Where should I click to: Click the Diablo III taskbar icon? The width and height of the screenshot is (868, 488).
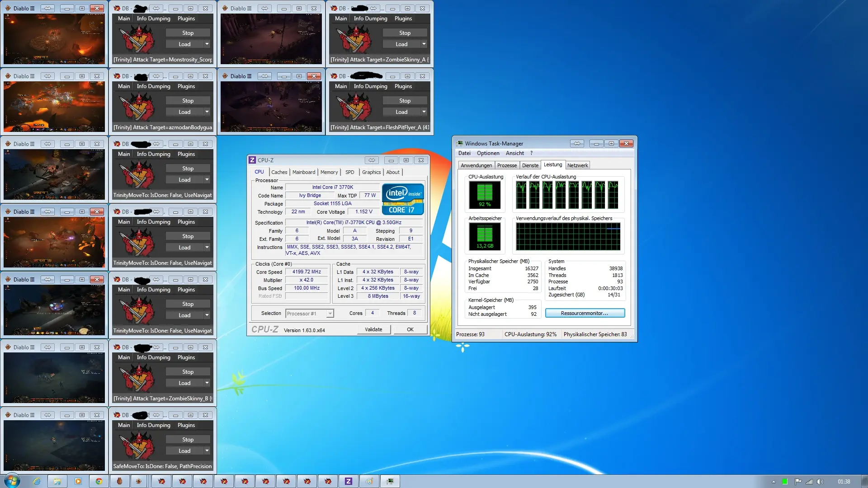(x=139, y=481)
